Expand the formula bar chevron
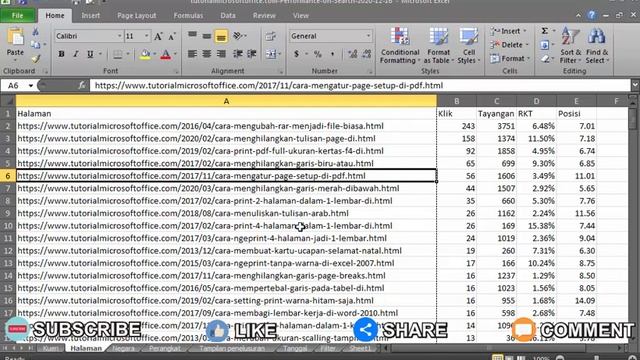 pos(635,85)
